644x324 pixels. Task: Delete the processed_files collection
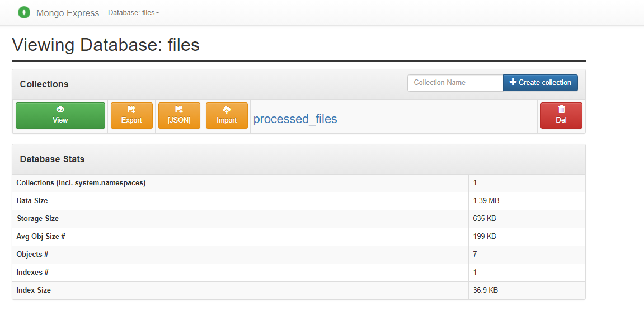click(561, 115)
